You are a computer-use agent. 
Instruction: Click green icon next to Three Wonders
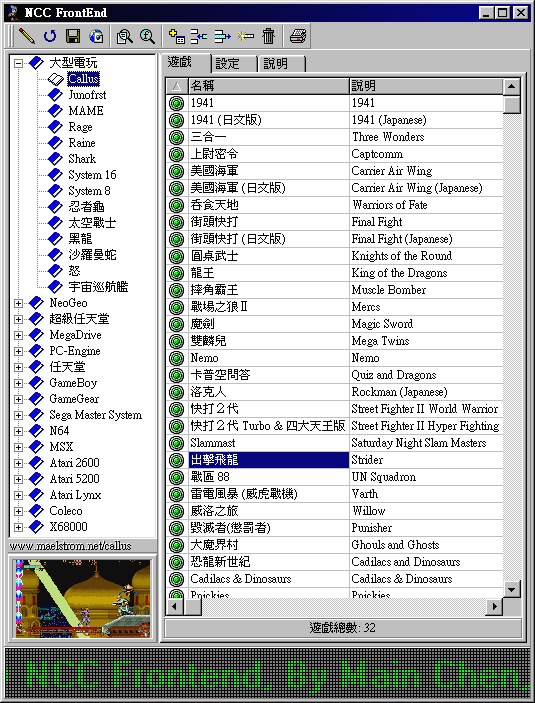177,137
